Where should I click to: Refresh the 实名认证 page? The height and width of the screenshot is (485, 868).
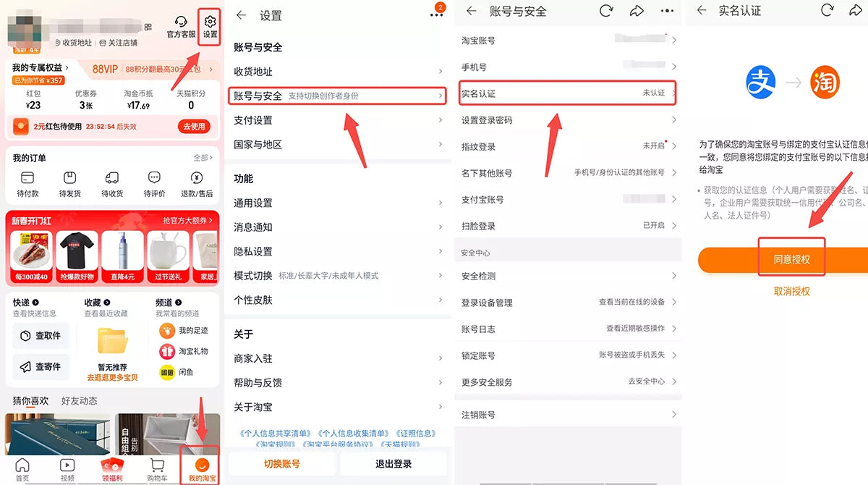(827, 11)
